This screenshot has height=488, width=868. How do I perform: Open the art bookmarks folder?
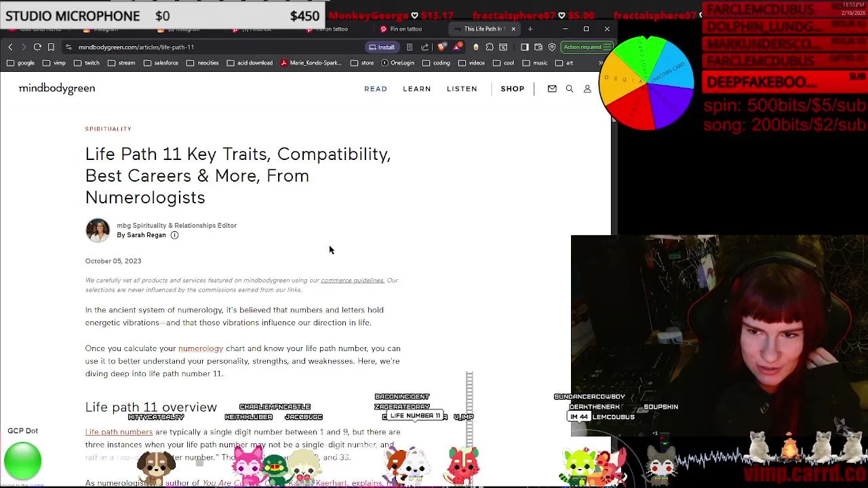[564, 62]
